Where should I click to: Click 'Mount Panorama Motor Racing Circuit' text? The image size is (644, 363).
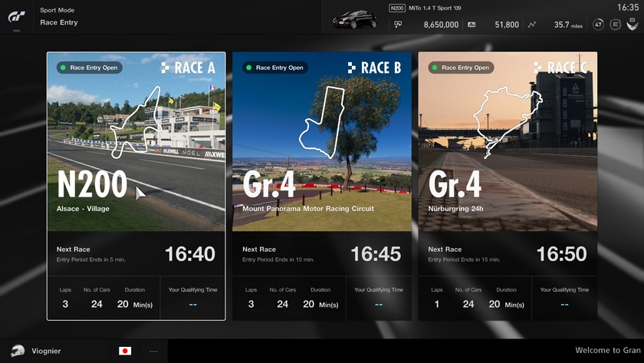tap(308, 209)
